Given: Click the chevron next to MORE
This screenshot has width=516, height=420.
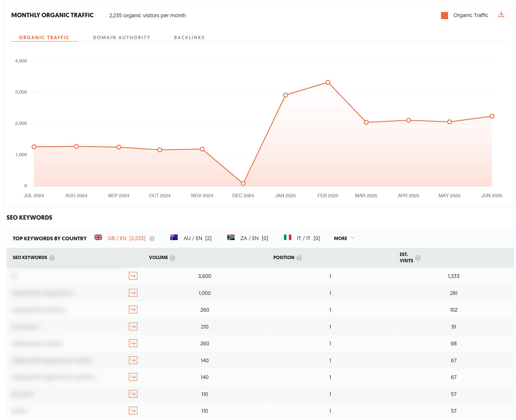Looking at the screenshot, I should [x=353, y=238].
